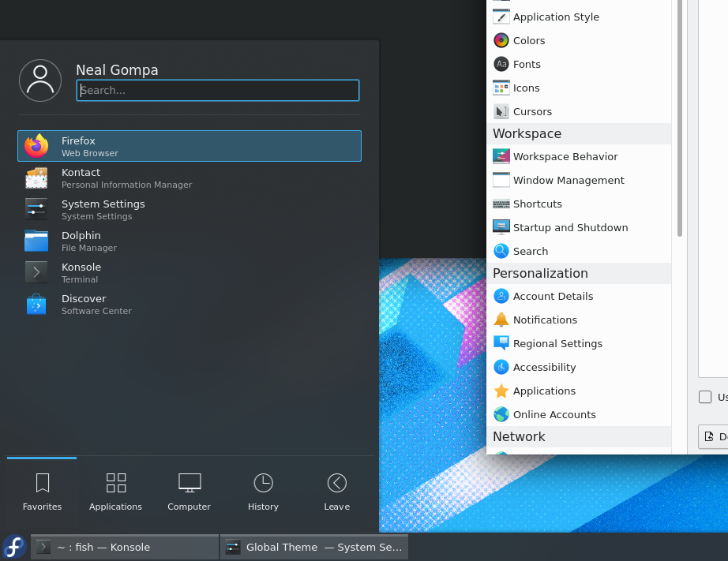This screenshot has width=728, height=561.
Task: Switch to Global Theme System Settings taskbar entry
Action: point(313,547)
